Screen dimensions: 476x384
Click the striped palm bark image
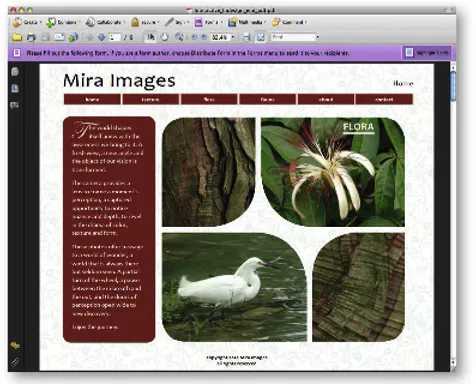(x=358, y=287)
